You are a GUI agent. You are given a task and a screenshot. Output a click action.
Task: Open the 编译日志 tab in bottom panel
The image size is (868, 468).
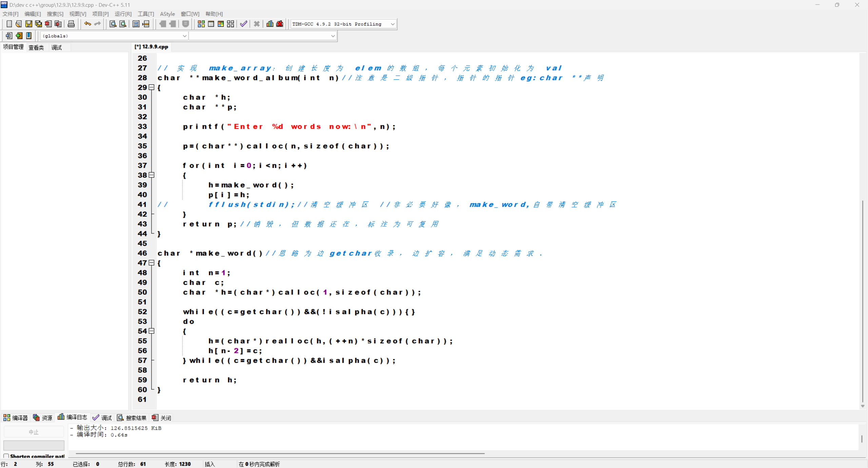pyautogui.click(x=73, y=417)
